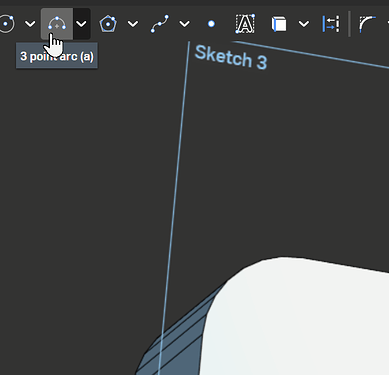Toggle the Construction geometry tool
The width and height of the screenshot is (389, 375).
click(x=331, y=24)
